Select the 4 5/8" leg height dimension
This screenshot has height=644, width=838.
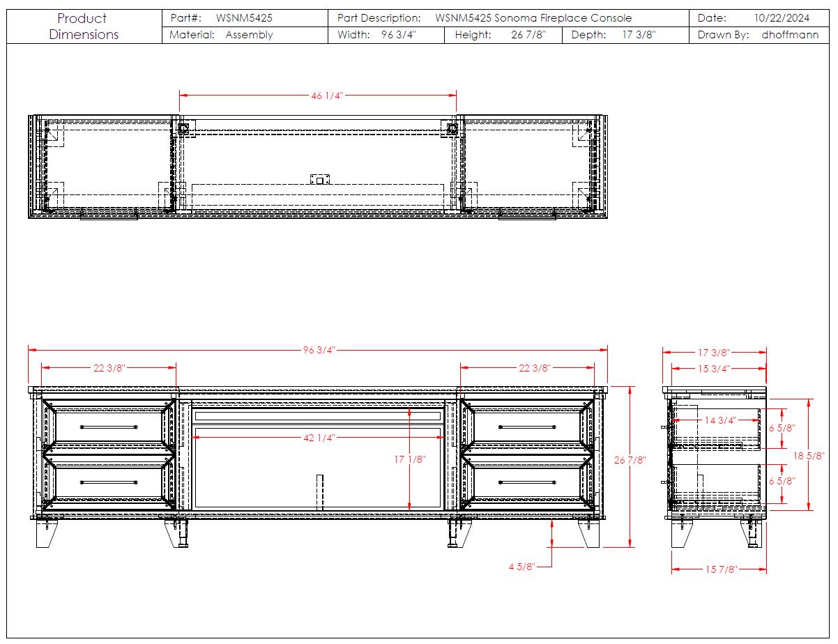tap(521, 567)
